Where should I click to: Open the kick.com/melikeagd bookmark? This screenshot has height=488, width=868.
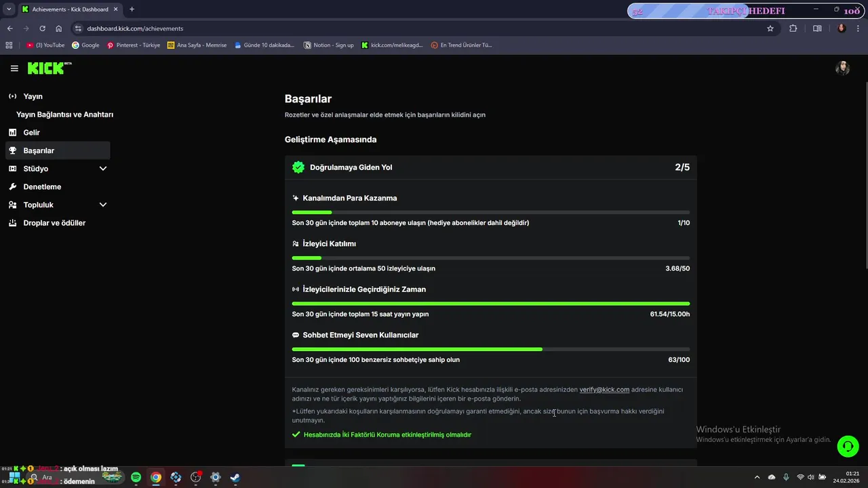pos(392,45)
